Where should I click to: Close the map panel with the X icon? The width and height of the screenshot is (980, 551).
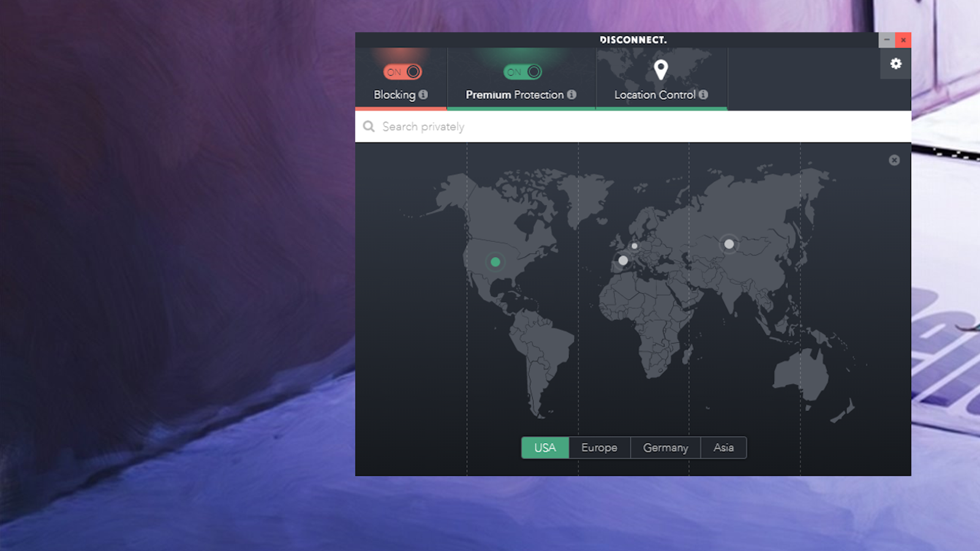(x=894, y=160)
